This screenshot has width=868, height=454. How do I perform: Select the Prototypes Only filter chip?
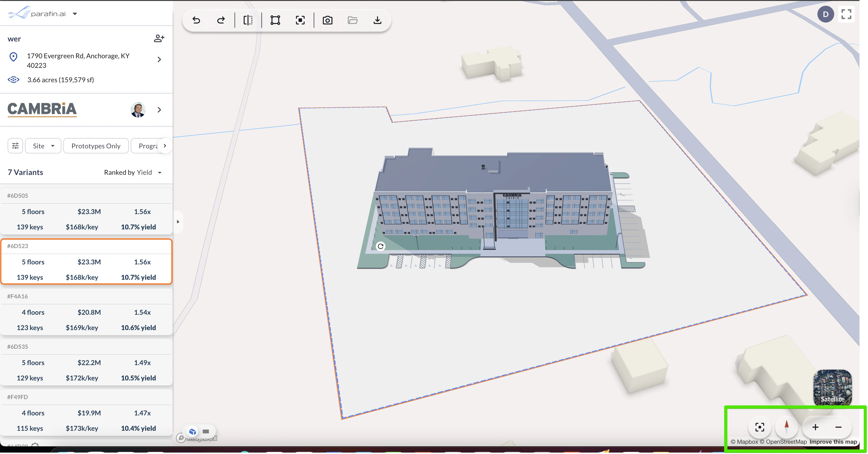coord(96,146)
